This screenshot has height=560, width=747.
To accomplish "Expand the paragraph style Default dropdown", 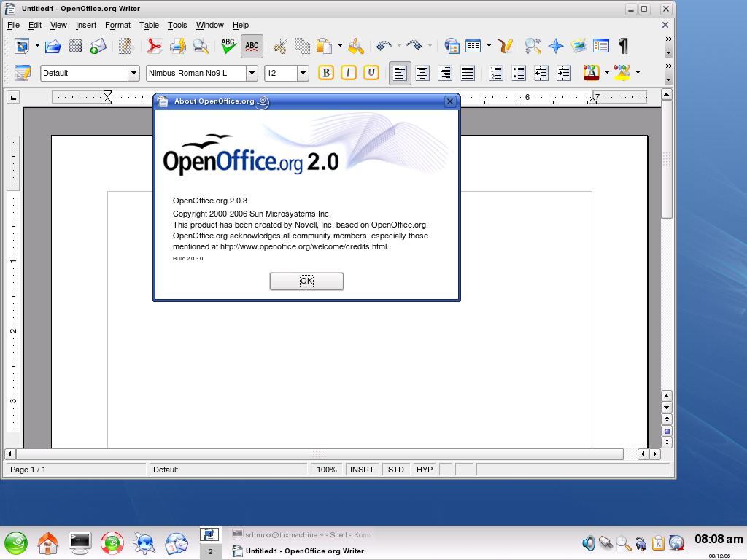I will [x=134, y=74].
